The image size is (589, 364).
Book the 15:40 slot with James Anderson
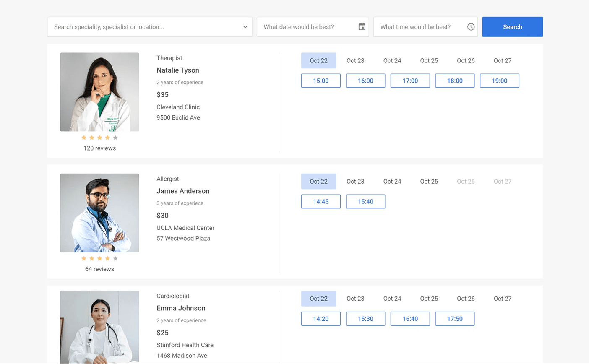(x=365, y=201)
